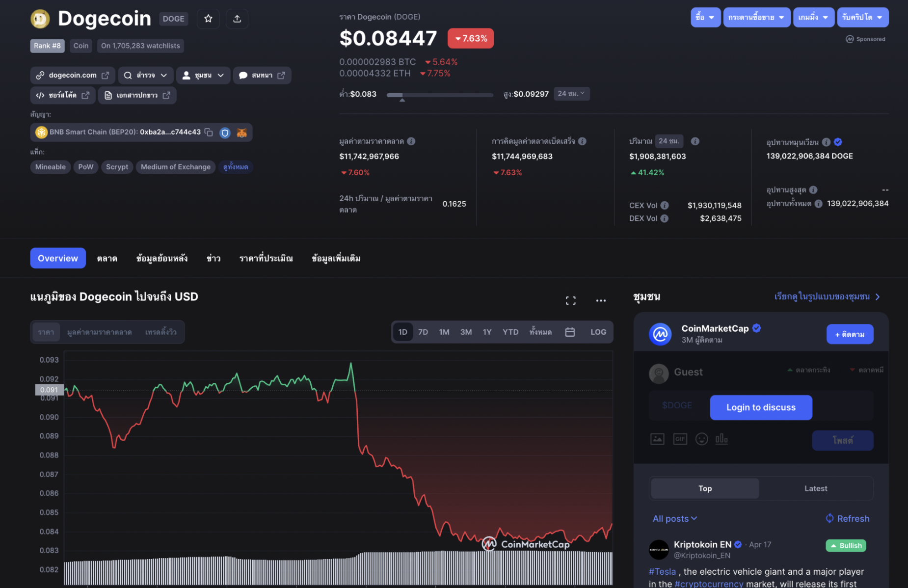Screen dimensions: 908x588
Task: Open fully diluted market cap info icon
Action: (582, 141)
